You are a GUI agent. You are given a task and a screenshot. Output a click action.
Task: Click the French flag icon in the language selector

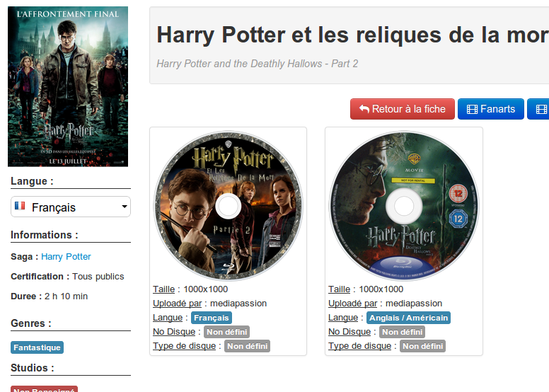coord(20,206)
